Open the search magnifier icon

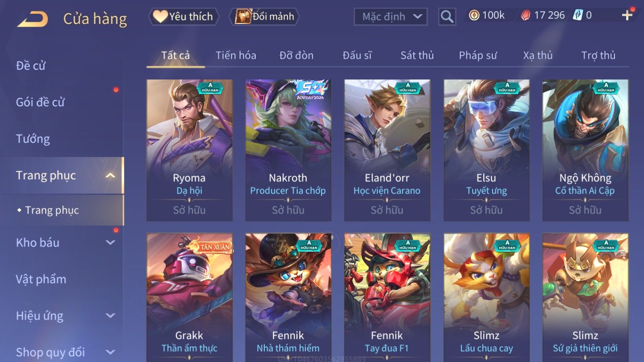click(447, 17)
